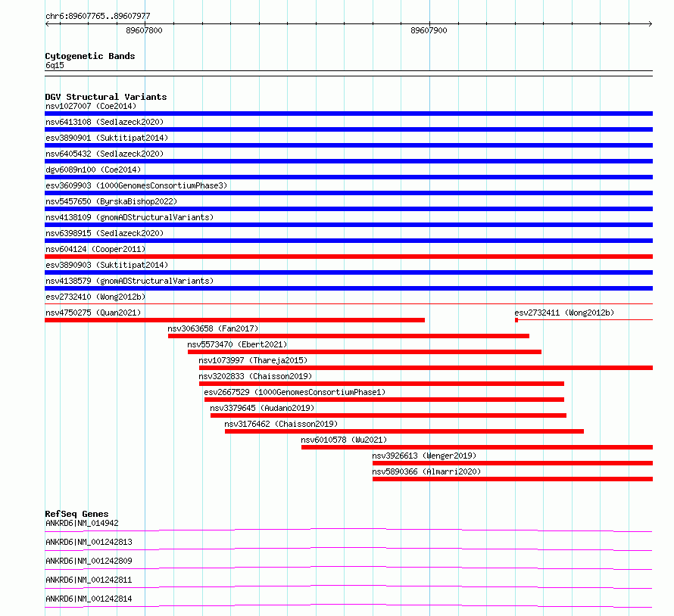Screen dimensions: 674x616
Task: Click the red bar of nsv4750275 (Quan2021)
Action: point(235,320)
